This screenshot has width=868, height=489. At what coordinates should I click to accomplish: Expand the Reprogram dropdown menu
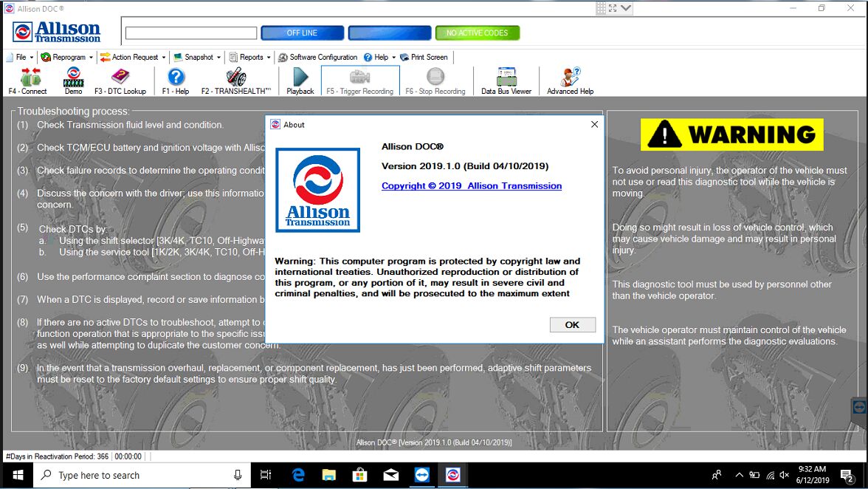click(x=66, y=57)
